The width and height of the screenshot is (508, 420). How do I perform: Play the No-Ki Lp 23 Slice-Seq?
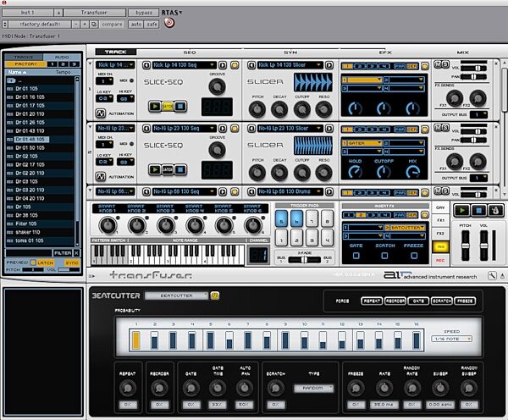point(155,169)
